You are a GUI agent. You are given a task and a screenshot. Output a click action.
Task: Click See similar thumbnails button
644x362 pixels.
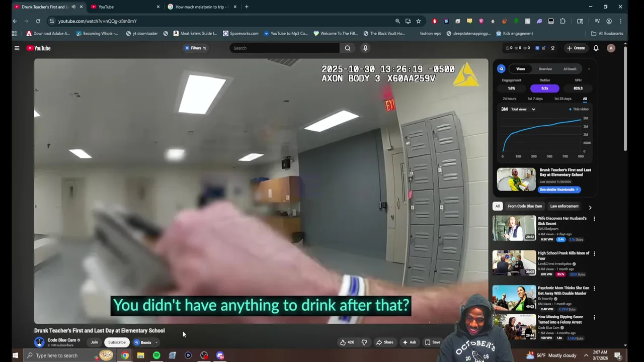click(559, 190)
